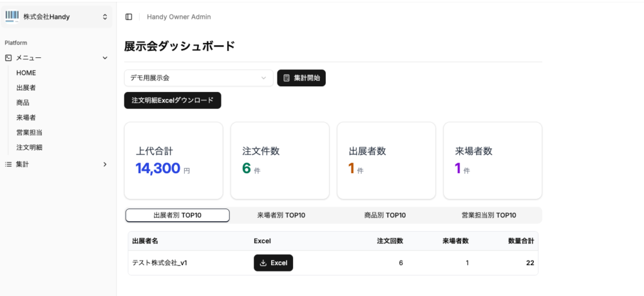Screen dimensions: 644x296
Task: Expand the 集計 section chevron
Action: tap(105, 164)
